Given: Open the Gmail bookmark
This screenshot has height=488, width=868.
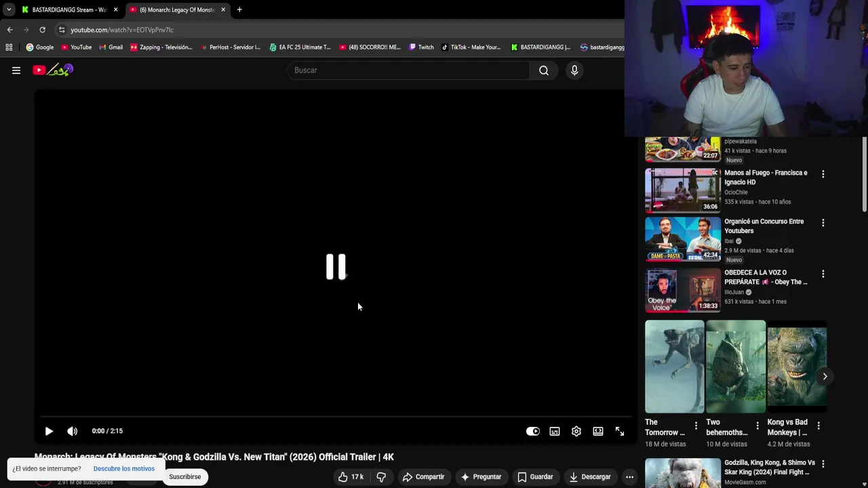Looking at the screenshot, I should [111, 47].
